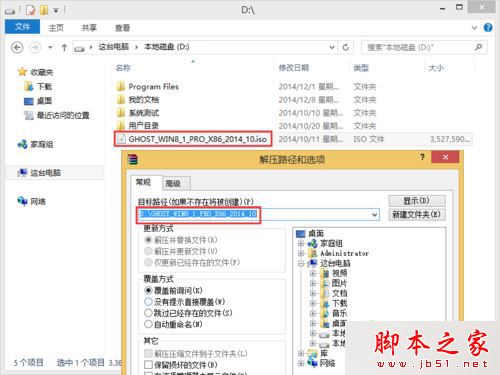The width and height of the screenshot is (500, 375).
Task: Click WinRAR books icon in dialog title
Action: point(133,159)
